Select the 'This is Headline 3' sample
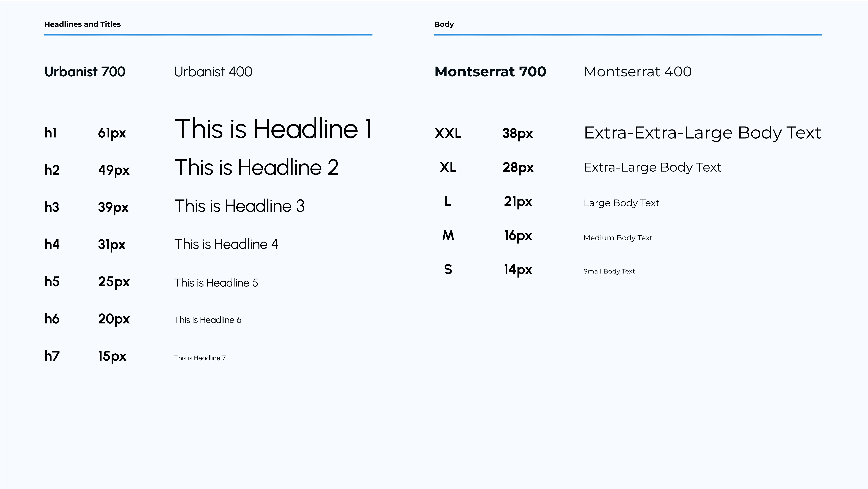The image size is (868, 489). coord(239,206)
